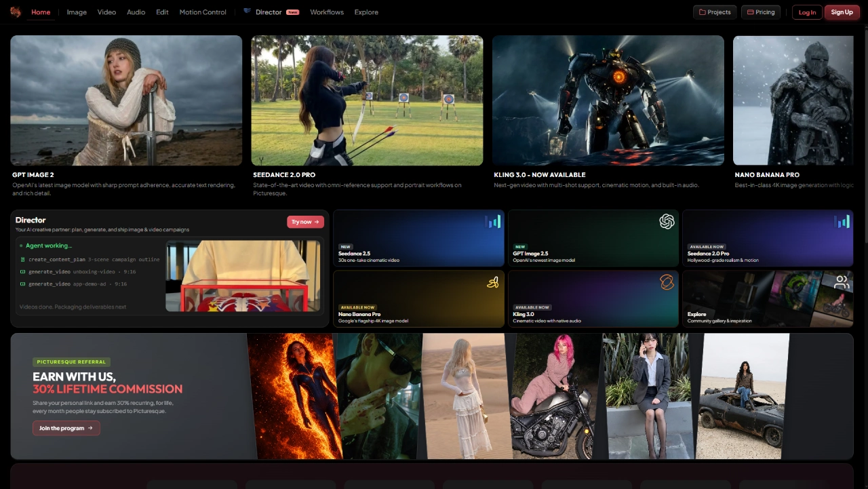Open the Nano Banana Pro knight banner image

(x=793, y=100)
